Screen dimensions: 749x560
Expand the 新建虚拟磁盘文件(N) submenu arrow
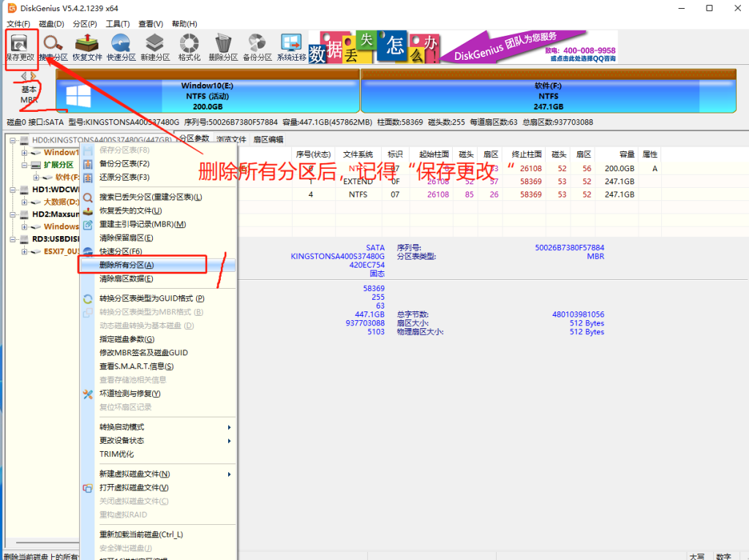click(x=229, y=474)
